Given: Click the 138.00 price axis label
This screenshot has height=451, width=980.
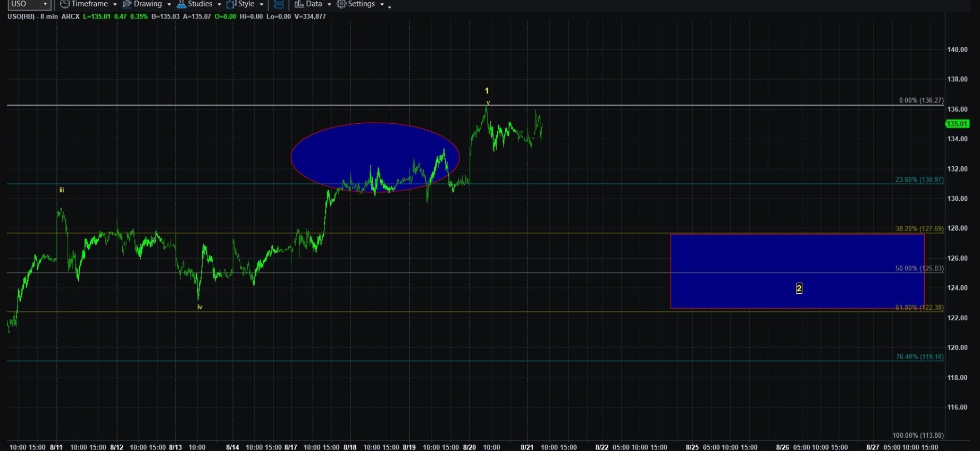Looking at the screenshot, I should pos(957,80).
